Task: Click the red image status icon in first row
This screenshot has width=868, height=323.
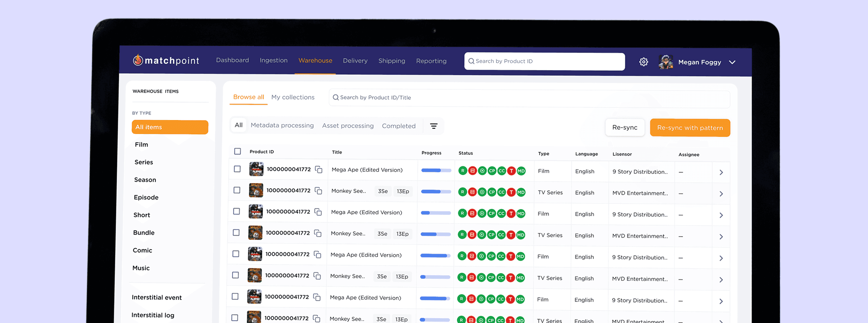Action: [x=473, y=171]
